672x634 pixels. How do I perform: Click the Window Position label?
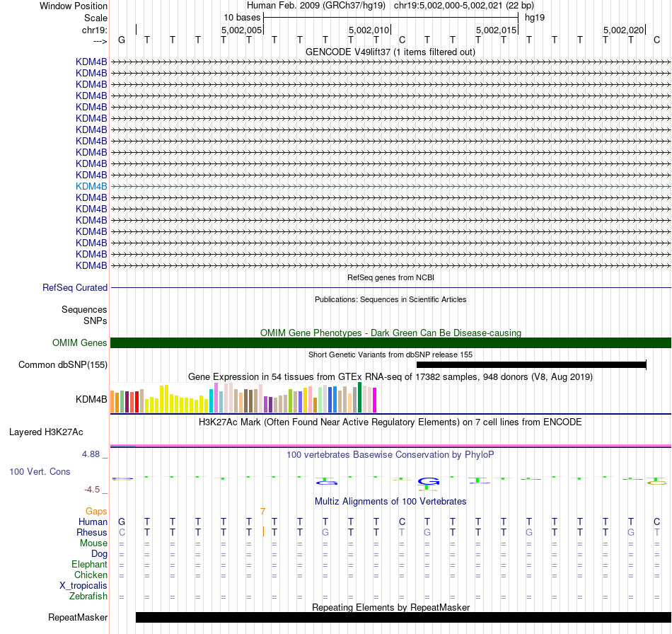pos(74,6)
